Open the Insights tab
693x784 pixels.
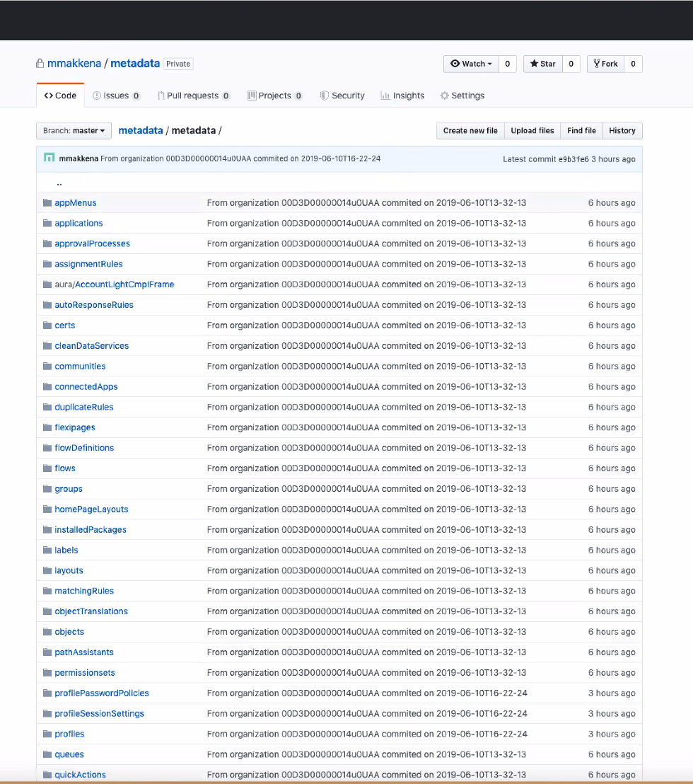pos(402,96)
